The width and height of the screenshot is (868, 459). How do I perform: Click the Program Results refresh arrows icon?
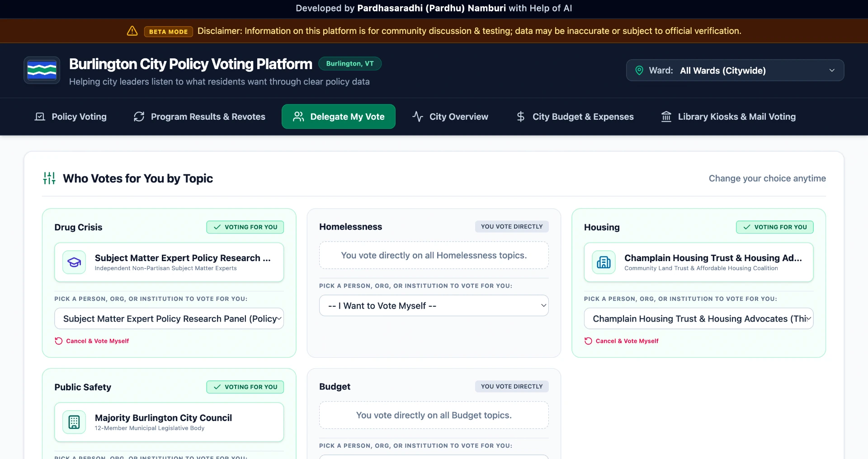(139, 117)
